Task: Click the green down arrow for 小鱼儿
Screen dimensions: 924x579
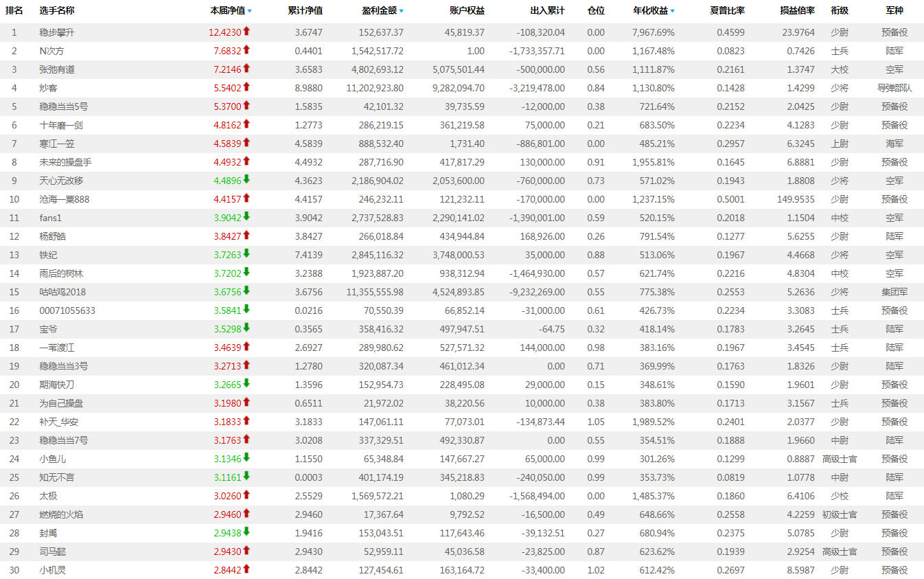Action: (246, 458)
